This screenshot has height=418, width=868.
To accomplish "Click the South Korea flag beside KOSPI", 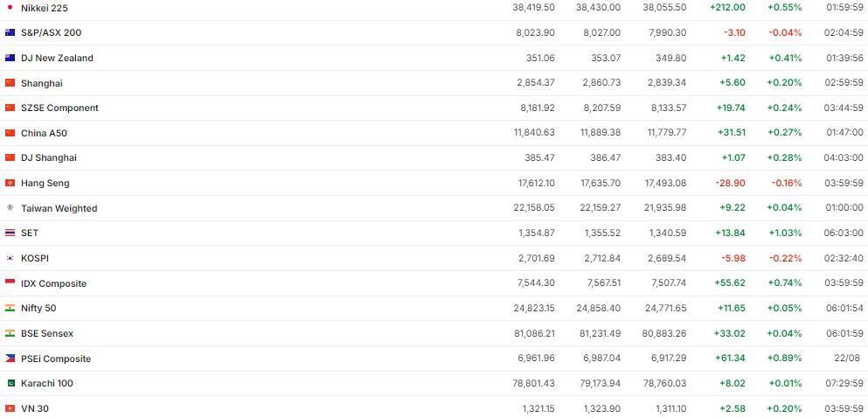I will click(10, 258).
